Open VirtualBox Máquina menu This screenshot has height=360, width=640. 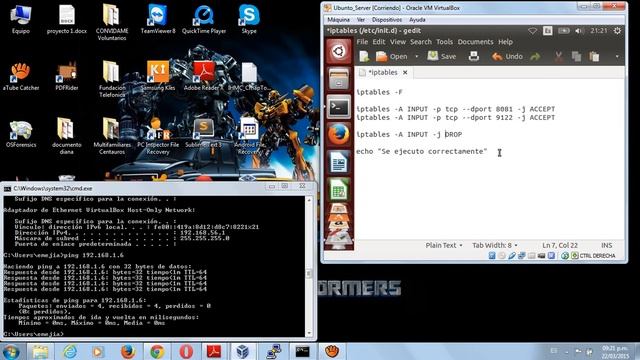tap(338, 20)
